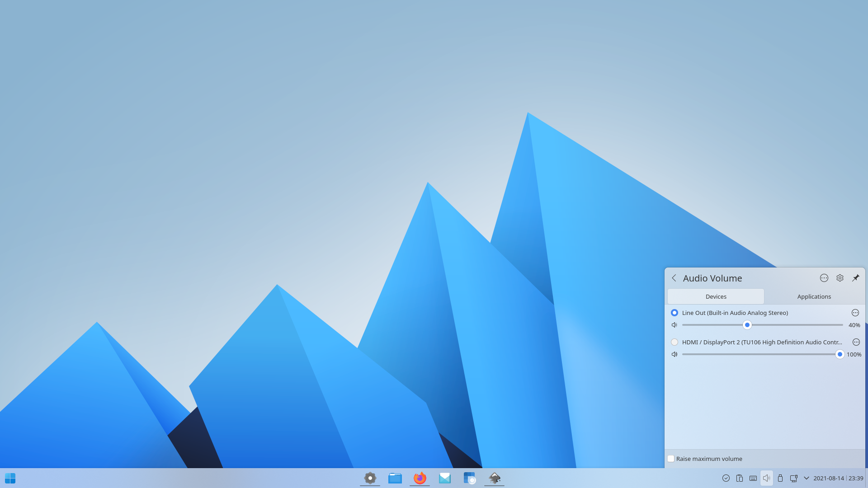Open options menu for Line Out device
This screenshot has width=868, height=488.
pos(855,313)
